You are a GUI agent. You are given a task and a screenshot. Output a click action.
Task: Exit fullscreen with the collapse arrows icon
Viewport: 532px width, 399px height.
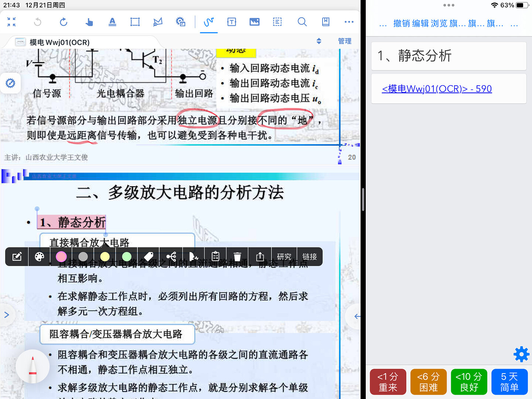[11, 22]
